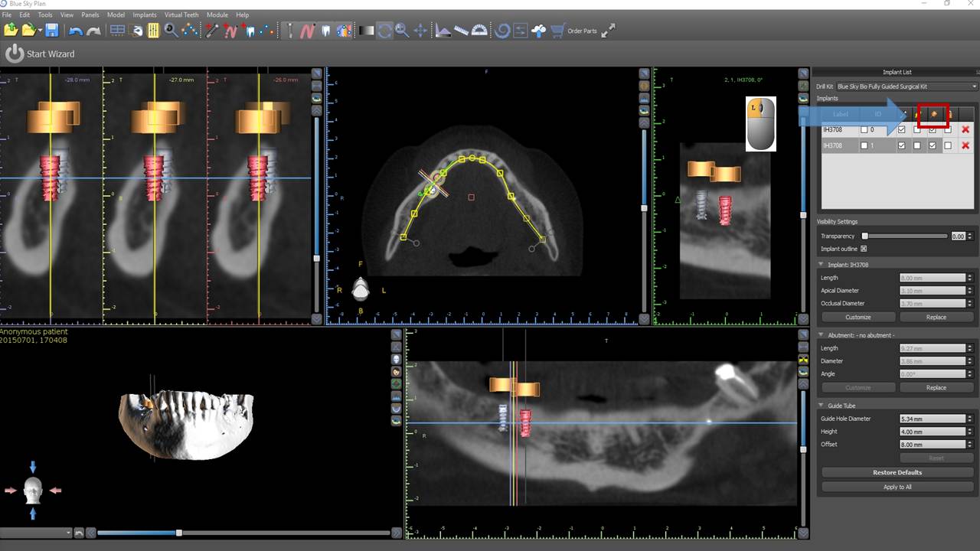980x551 pixels.
Task: Click the Undo arrow icon in toolbar
Action: (x=75, y=31)
